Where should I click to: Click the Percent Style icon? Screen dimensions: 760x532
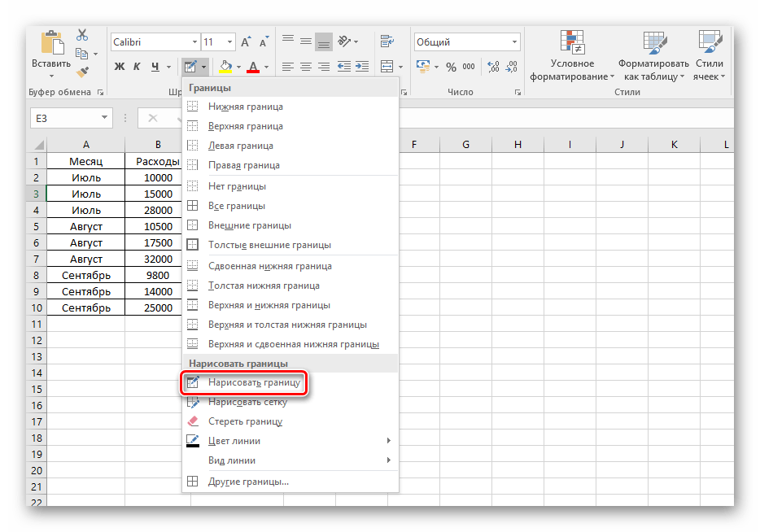pyautogui.click(x=450, y=66)
